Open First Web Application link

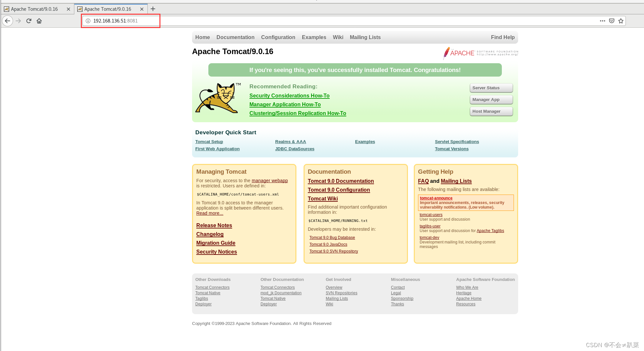tap(217, 149)
